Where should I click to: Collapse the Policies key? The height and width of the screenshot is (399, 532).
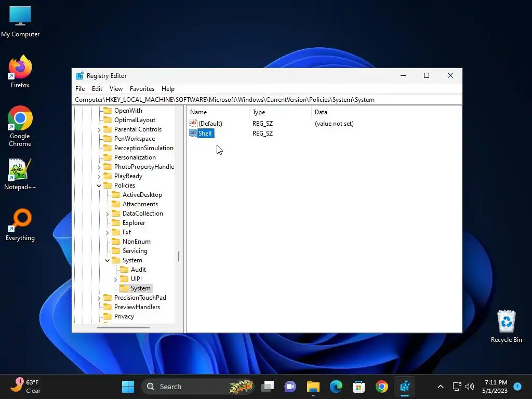click(x=99, y=185)
